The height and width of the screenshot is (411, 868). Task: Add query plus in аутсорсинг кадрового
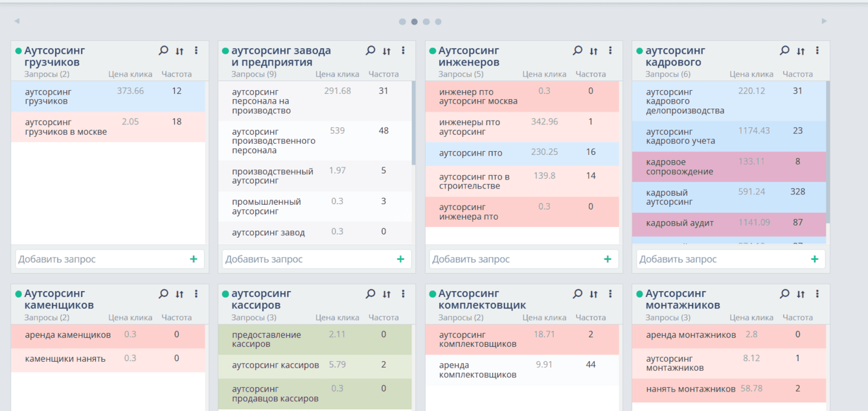point(814,259)
